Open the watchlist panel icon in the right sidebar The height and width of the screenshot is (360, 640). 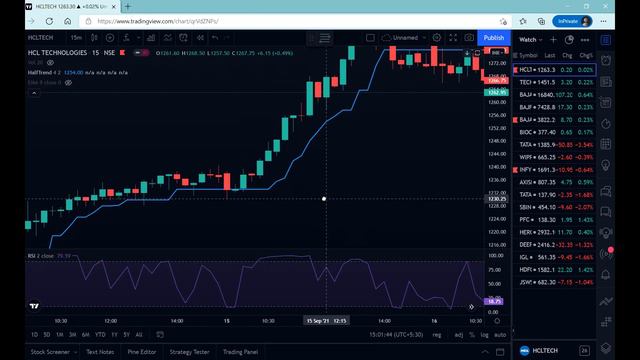[x=606, y=40]
